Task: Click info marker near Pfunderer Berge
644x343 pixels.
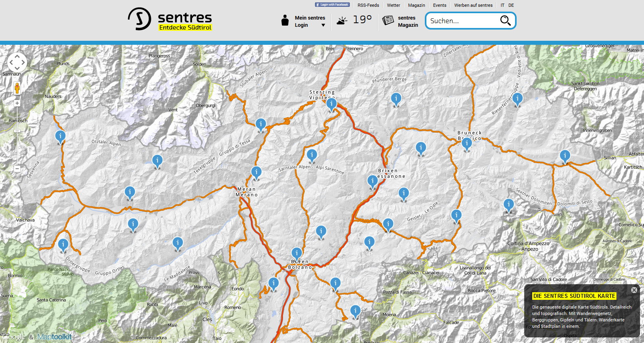Action: [x=396, y=100]
